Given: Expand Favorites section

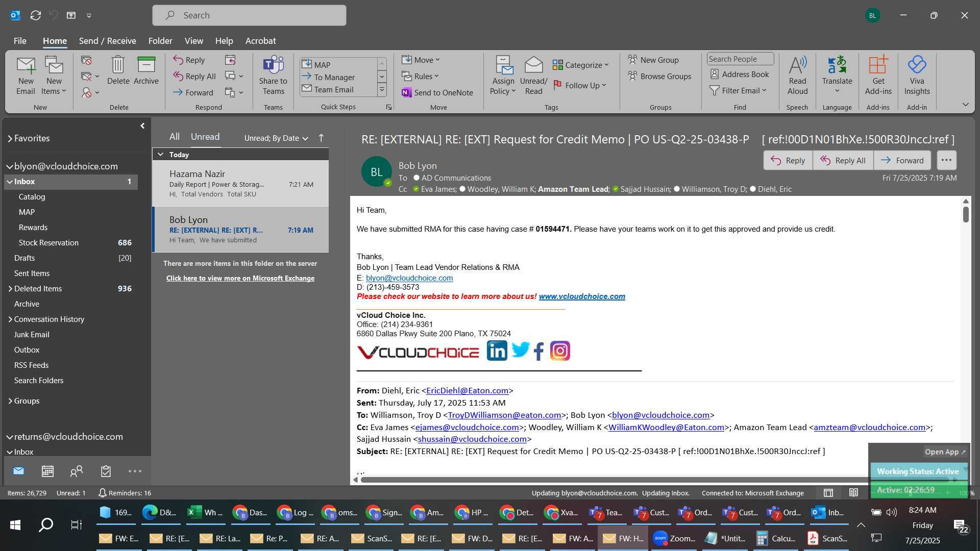Looking at the screenshot, I should [10, 138].
